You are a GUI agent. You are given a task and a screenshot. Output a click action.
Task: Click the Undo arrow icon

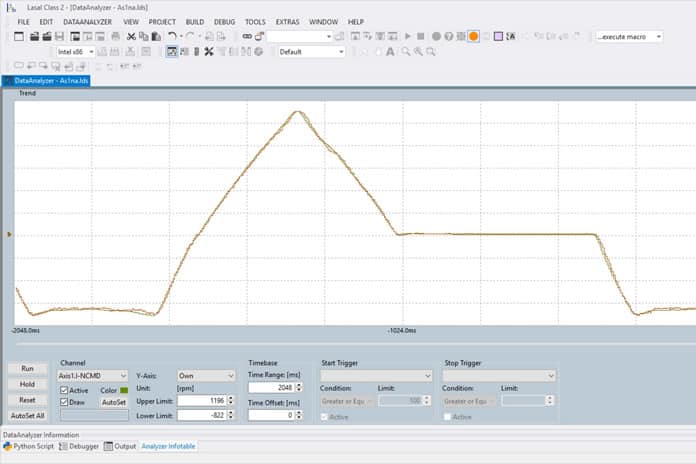pyautogui.click(x=172, y=36)
